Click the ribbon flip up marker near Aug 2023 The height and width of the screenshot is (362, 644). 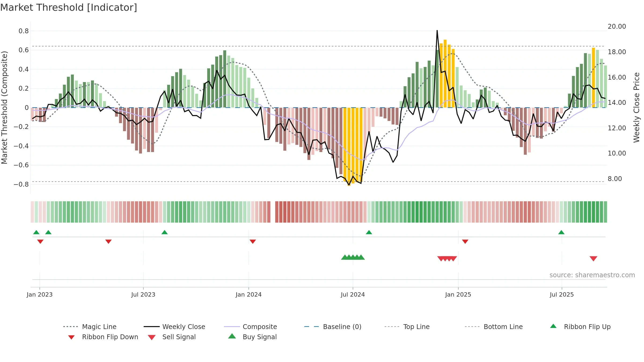[164, 232]
